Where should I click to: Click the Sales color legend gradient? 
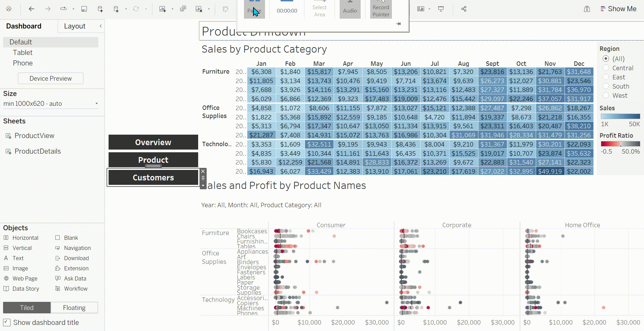coord(620,116)
